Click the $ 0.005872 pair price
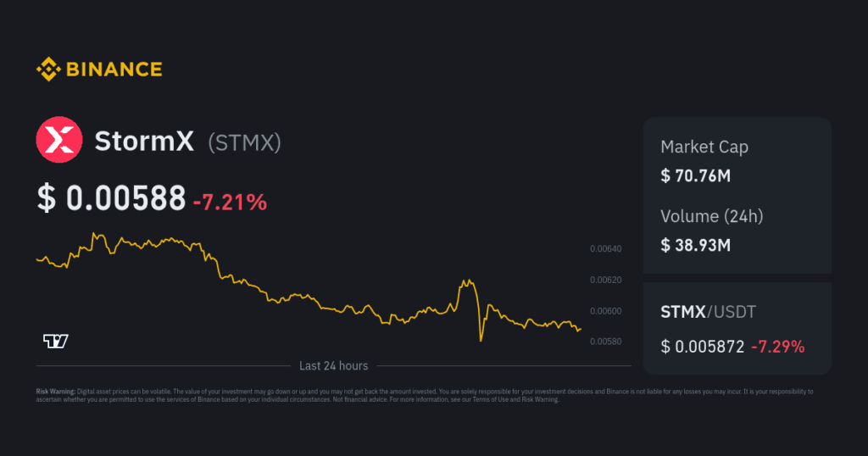868x456 pixels. [703, 347]
